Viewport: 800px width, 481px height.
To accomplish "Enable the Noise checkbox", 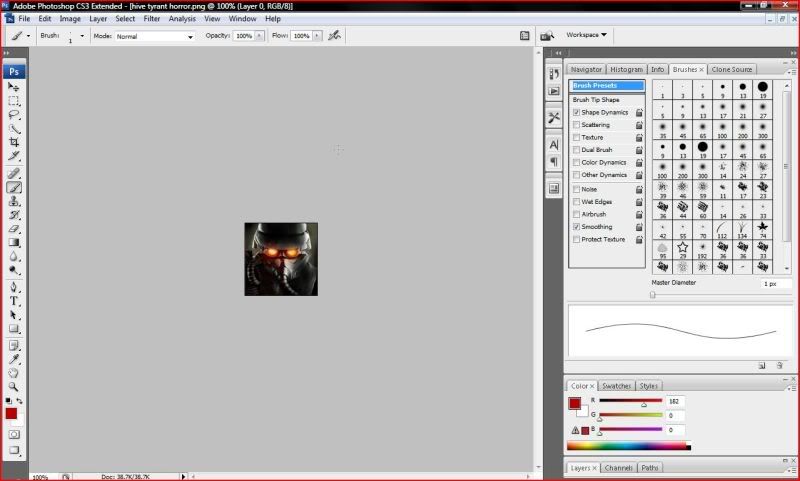I will pyautogui.click(x=577, y=189).
